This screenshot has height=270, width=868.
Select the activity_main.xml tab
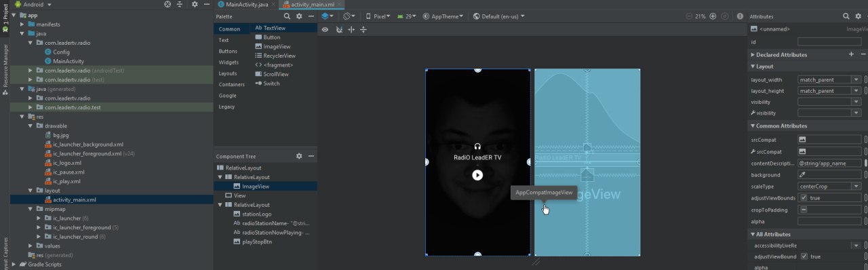click(312, 4)
